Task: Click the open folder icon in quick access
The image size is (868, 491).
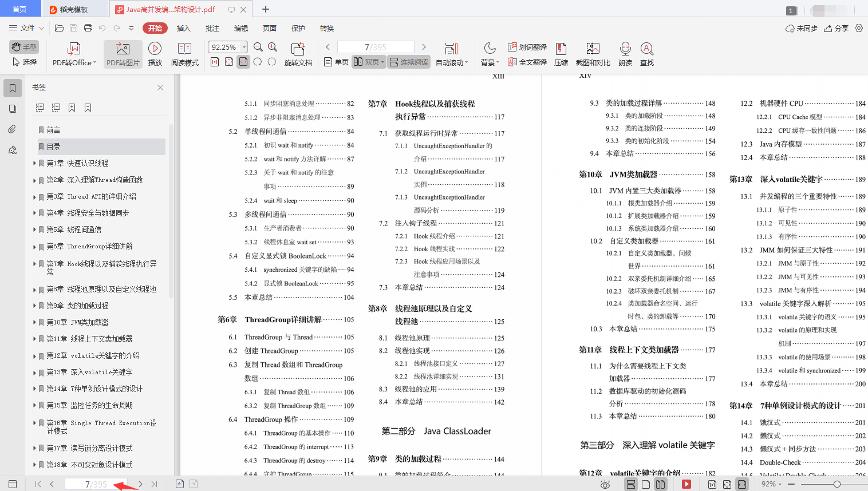Action: coord(59,28)
